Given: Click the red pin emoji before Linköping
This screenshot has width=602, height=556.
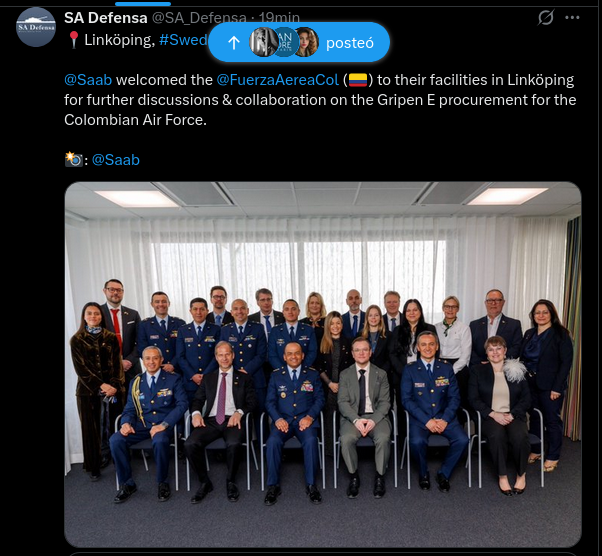Looking at the screenshot, I should coord(74,40).
